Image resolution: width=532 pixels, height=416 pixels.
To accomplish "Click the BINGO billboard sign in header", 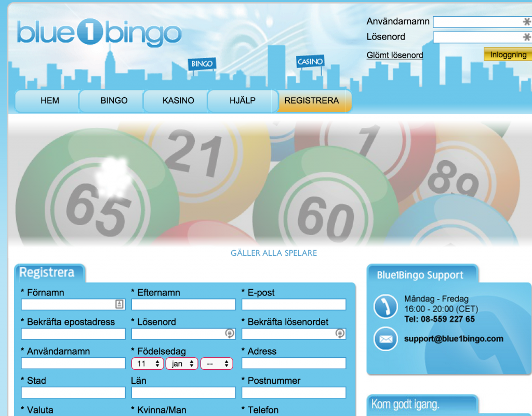I will point(202,64).
